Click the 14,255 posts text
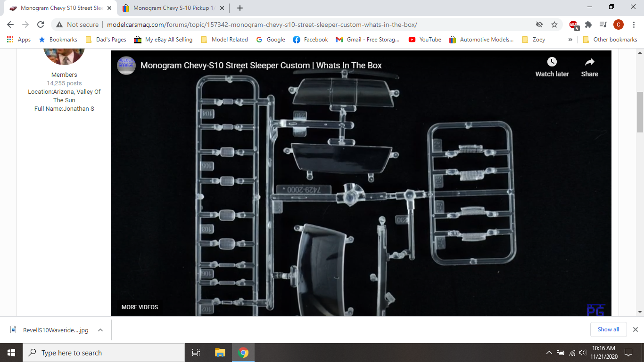Viewport: 644px width, 362px height. point(64,83)
